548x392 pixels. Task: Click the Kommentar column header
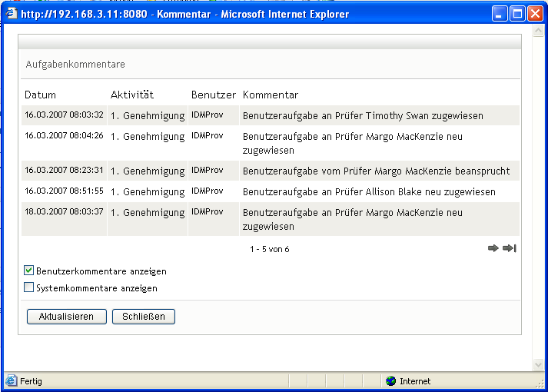click(x=271, y=95)
